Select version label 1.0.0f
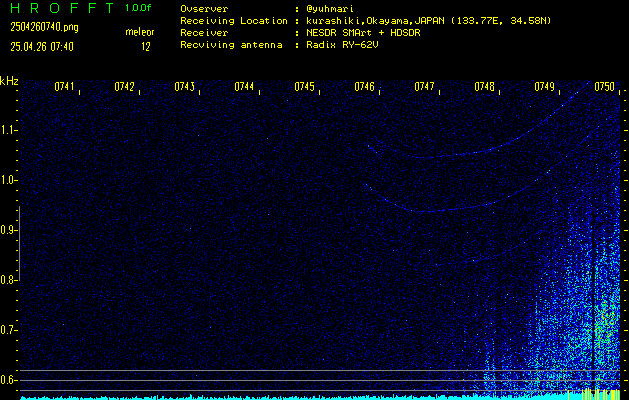This screenshot has width=629, height=400. tap(138, 8)
